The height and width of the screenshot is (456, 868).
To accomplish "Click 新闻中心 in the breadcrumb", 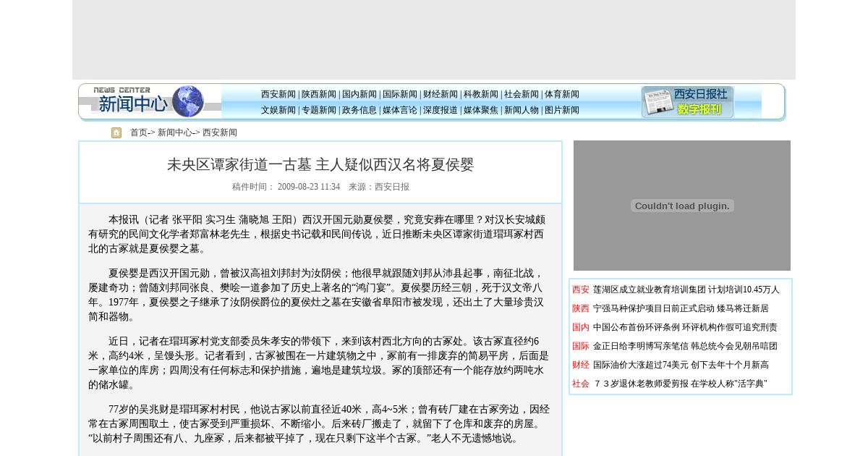I will (175, 132).
